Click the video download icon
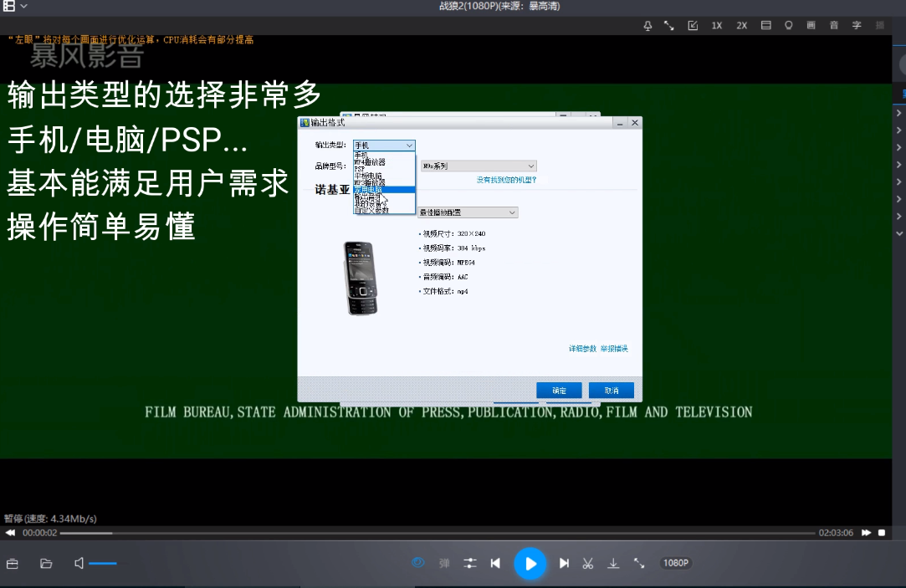 click(x=613, y=563)
